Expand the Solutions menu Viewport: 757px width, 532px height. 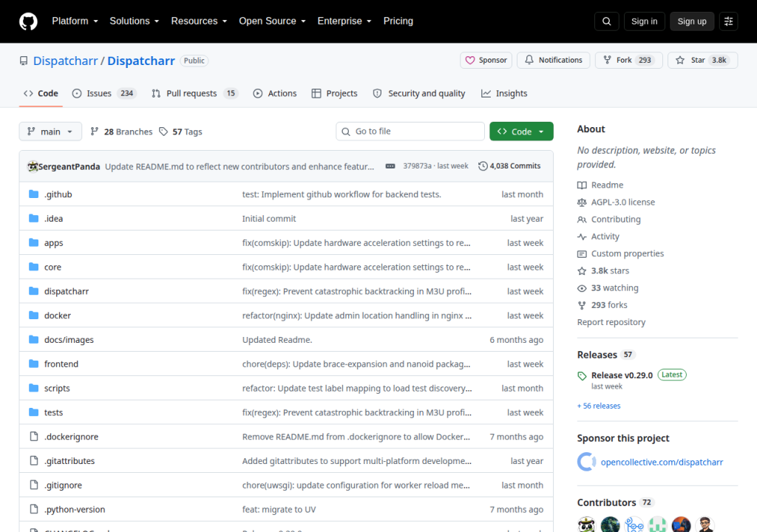coord(135,21)
